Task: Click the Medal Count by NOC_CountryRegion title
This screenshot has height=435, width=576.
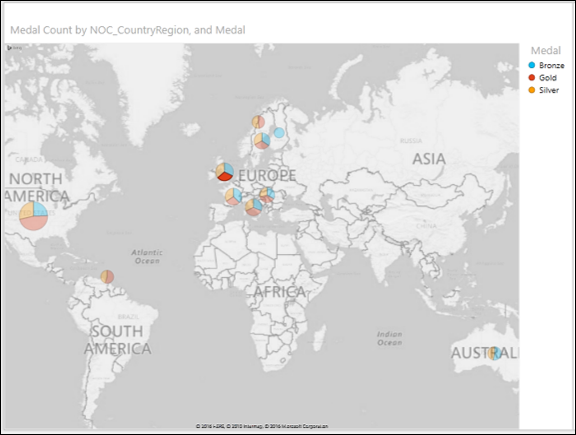Action: coord(128,30)
